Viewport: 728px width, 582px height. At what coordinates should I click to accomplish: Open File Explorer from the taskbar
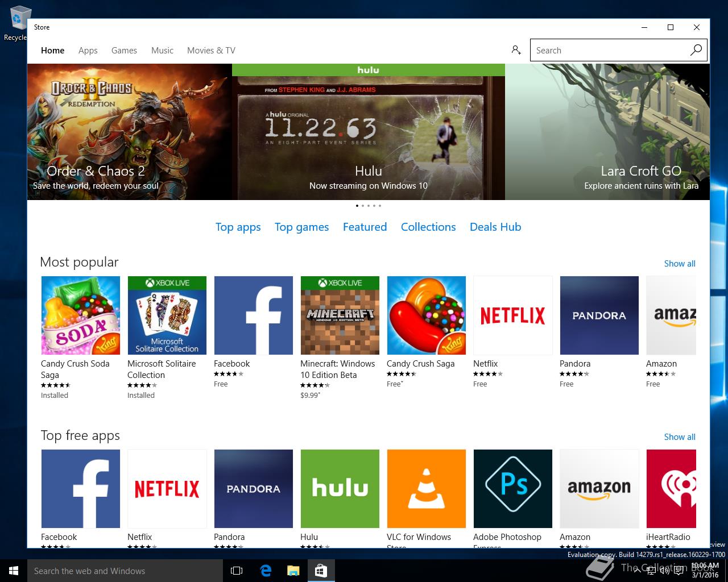point(293,571)
